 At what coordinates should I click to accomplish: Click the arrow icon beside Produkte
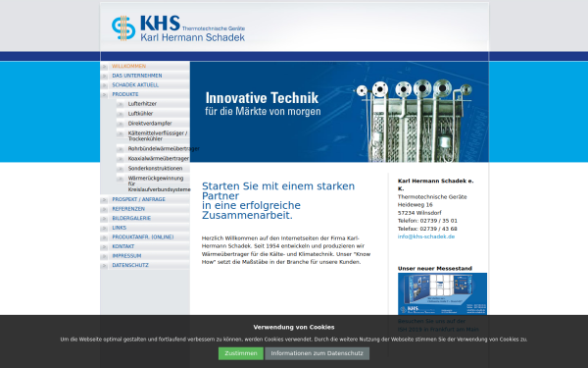[x=104, y=94]
